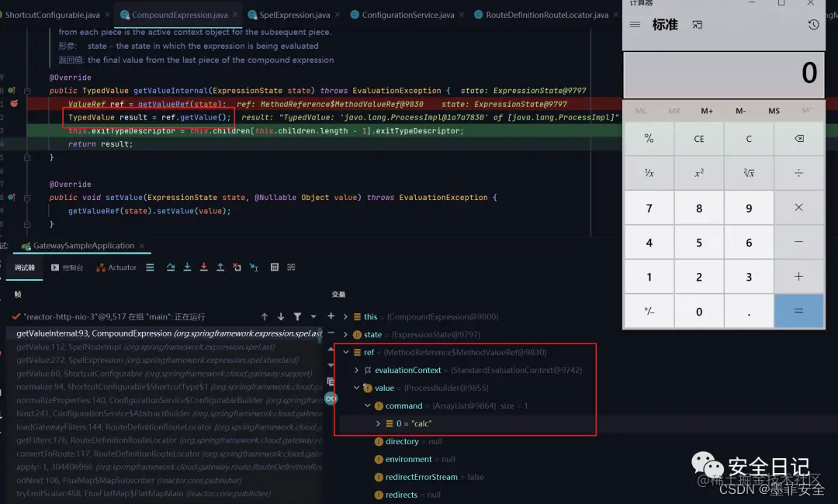Click the reciprocal 1/x key in Calculator
The width and height of the screenshot is (838, 504).
[649, 172]
